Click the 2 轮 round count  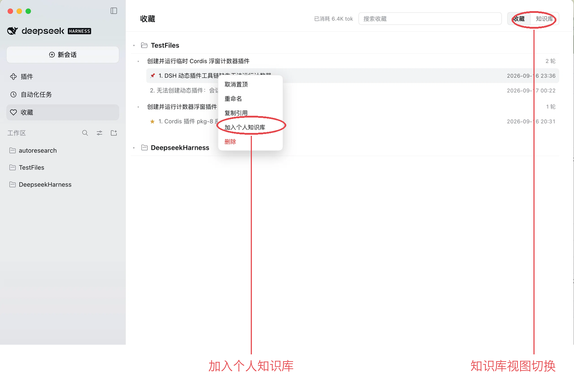pyautogui.click(x=550, y=61)
